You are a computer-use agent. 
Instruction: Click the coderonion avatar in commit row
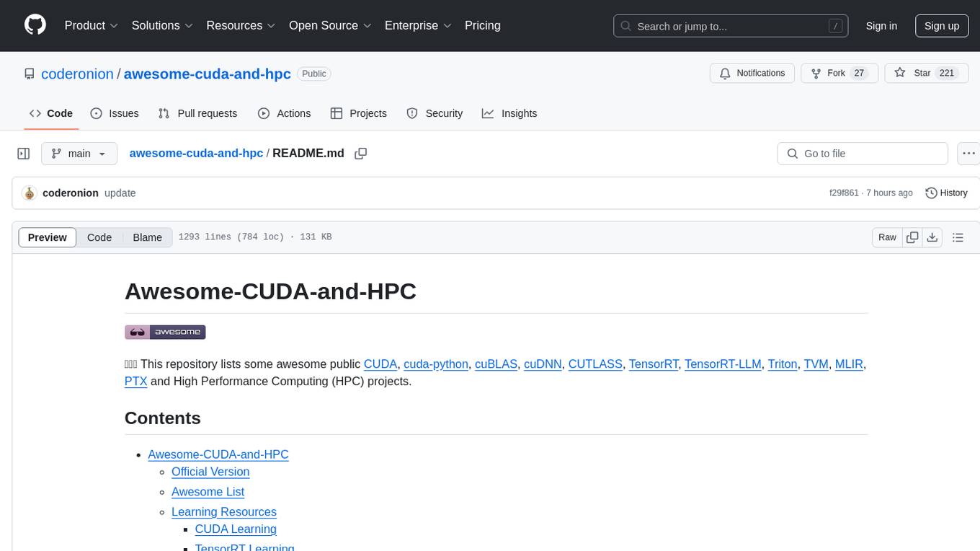(x=30, y=193)
